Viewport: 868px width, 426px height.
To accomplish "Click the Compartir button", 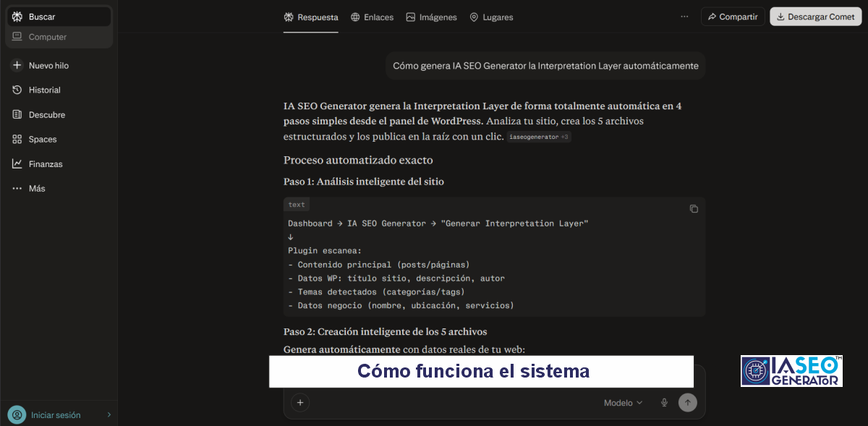I will point(732,17).
